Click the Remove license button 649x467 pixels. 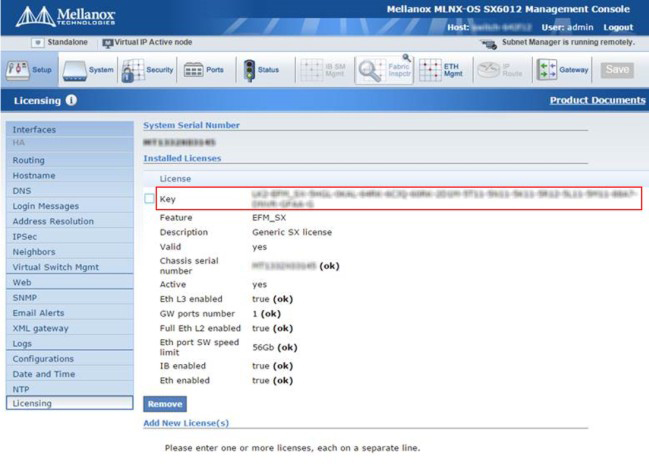coord(165,404)
